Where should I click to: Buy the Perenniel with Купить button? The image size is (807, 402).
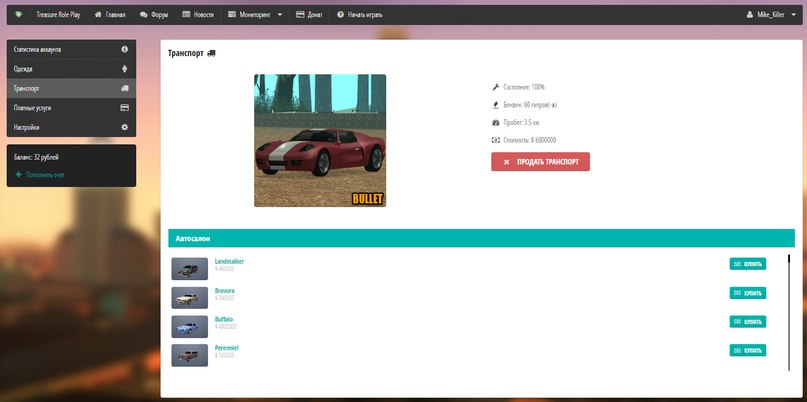(x=748, y=351)
